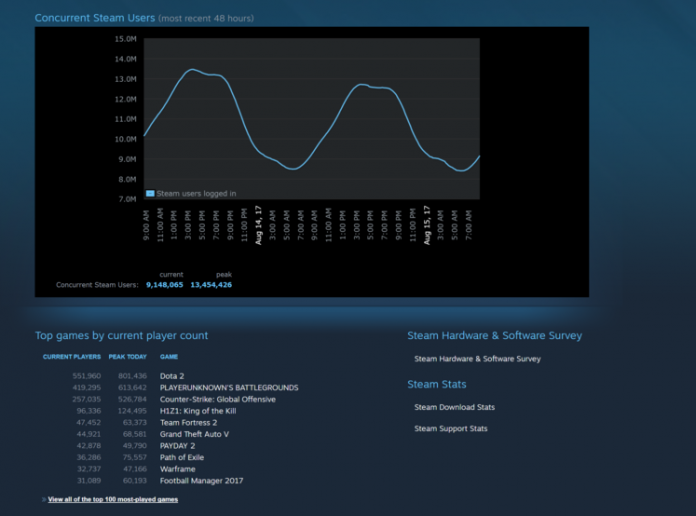Open Counter-Strike: Global Offensive link
Screen dimensions: 696x516
pyautogui.click(x=218, y=399)
